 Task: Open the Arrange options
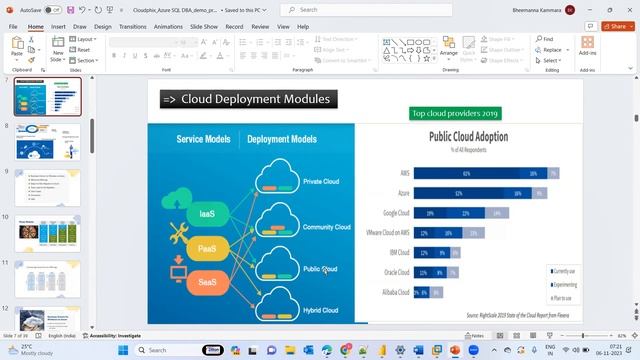[x=449, y=48]
